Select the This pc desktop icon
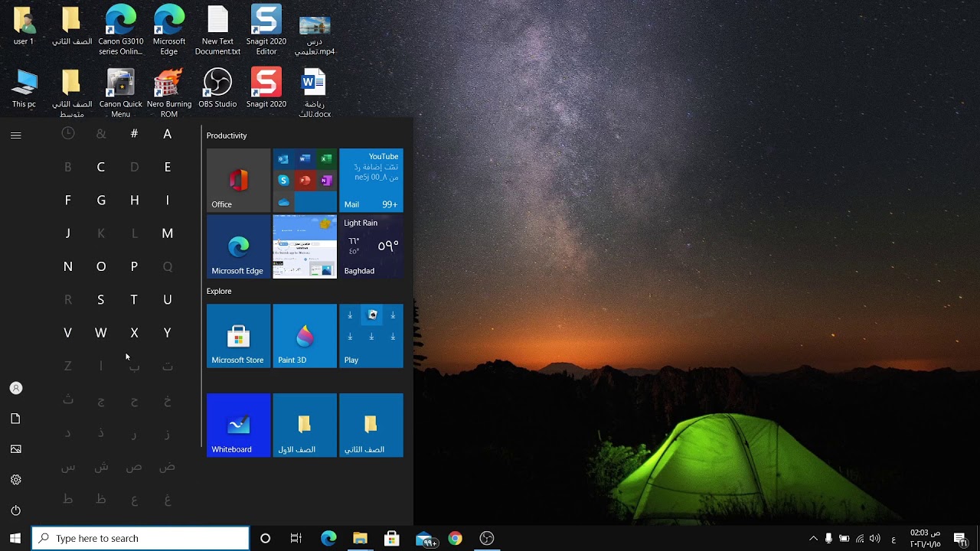This screenshot has height=551, width=980. pyautogui.click(x=24, y=89)
